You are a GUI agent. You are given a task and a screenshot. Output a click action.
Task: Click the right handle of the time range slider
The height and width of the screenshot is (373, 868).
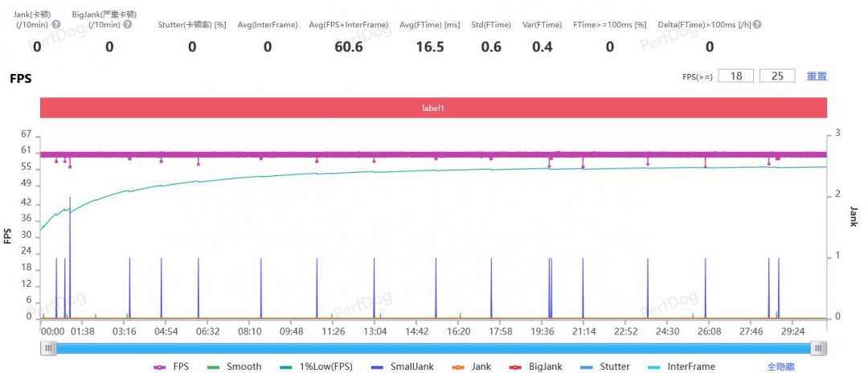click(x=818, y=348)
